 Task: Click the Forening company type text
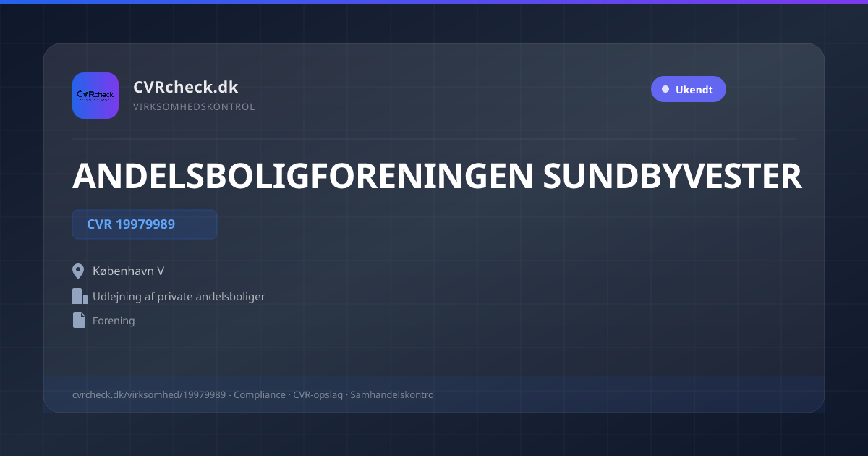tap(114, 321)
